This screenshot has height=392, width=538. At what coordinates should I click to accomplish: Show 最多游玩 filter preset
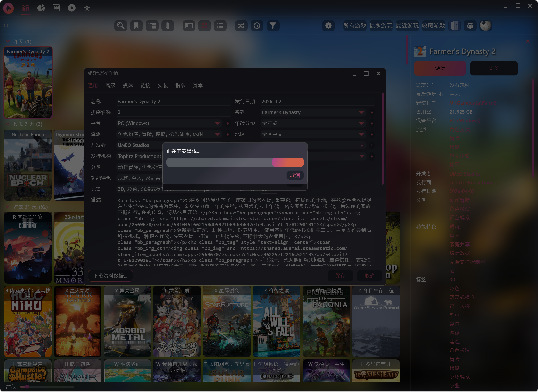(381, 26)
